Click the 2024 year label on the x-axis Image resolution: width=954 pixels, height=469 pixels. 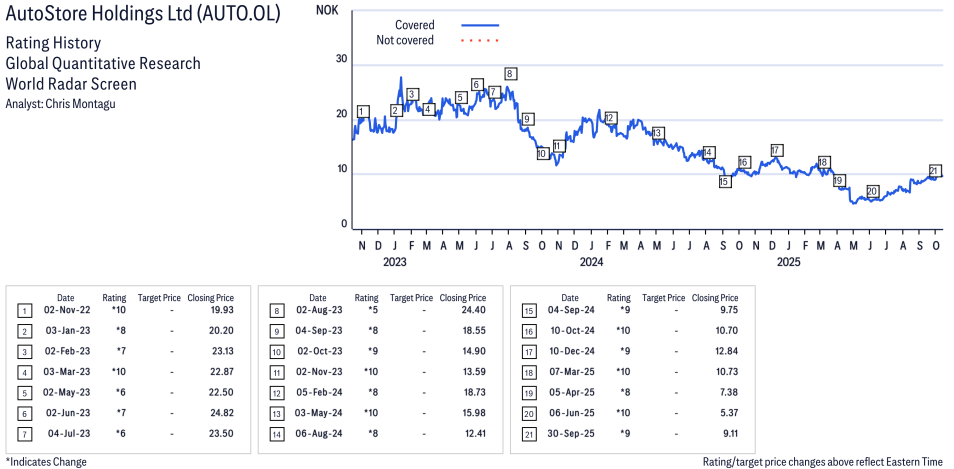591,263
